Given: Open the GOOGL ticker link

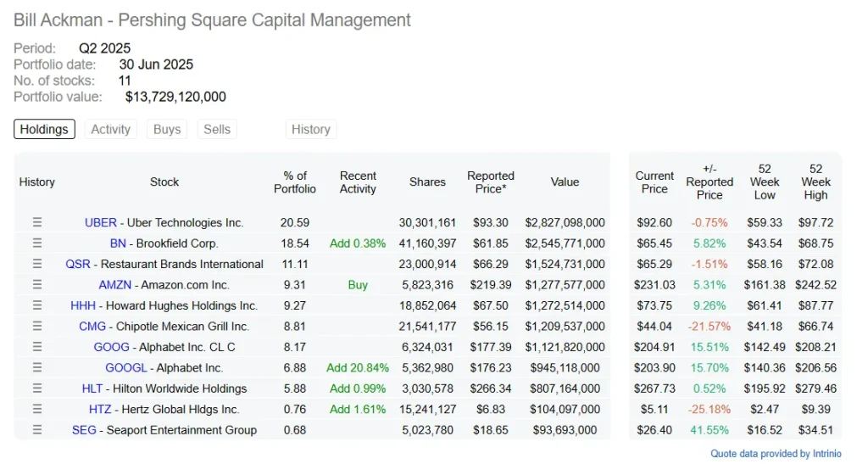Looking at the screenshot, I should [126, 367].
